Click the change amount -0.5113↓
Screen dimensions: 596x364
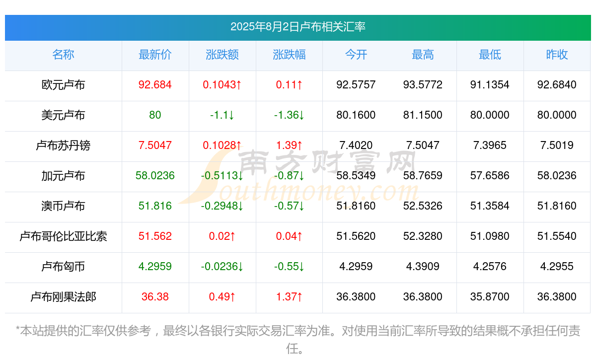[x=222, y=176]
